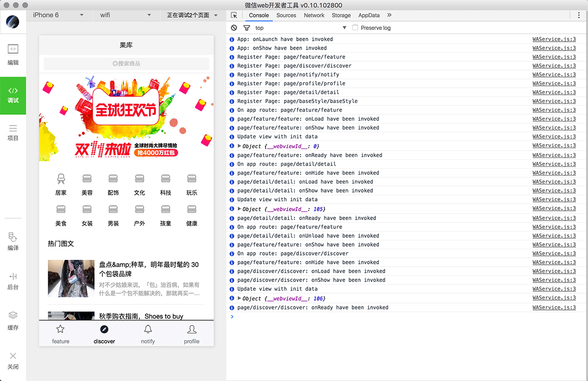Switch to the Storage tab
This screenshot has height=381, width=588.
coord(341,15)
